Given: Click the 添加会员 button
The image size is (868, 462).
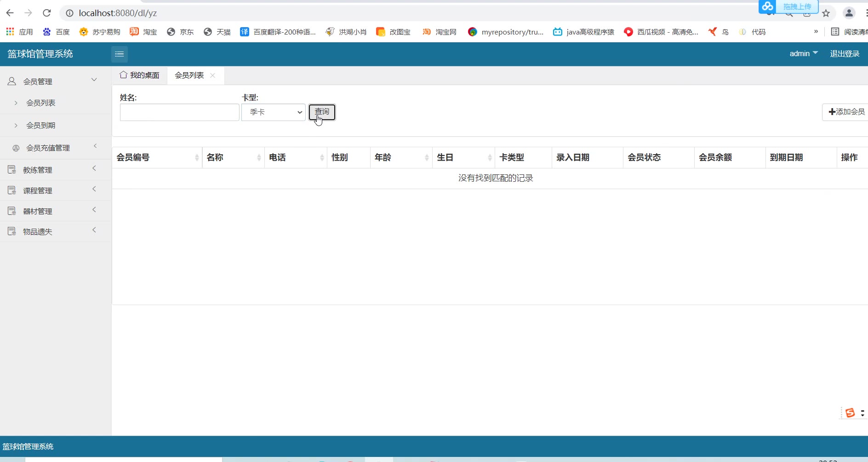Looking at the screenshot, I should [x=846, y=112].
